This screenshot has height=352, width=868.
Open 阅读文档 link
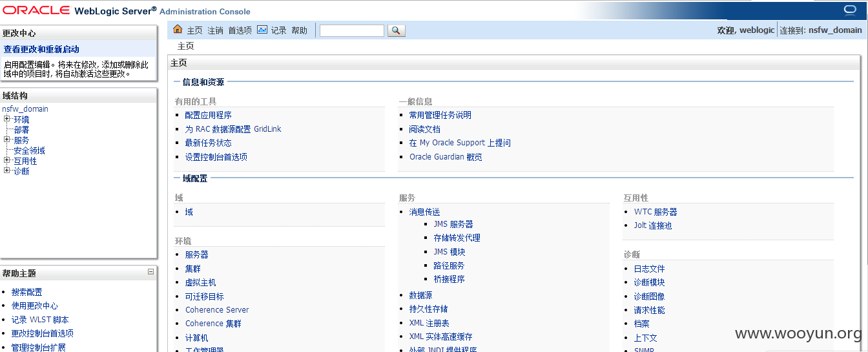pos(424,129)
